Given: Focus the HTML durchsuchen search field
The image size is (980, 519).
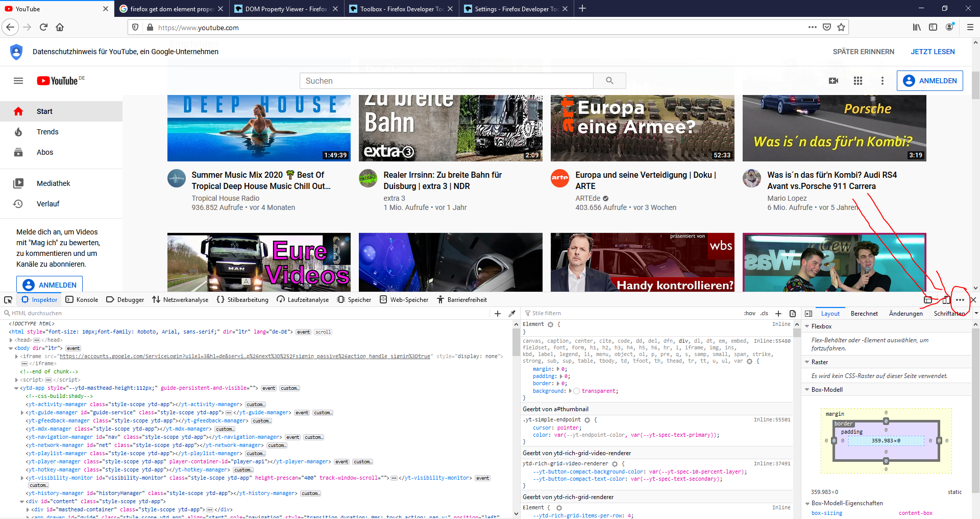Looking at the screenshot, I should click(245, 314).
